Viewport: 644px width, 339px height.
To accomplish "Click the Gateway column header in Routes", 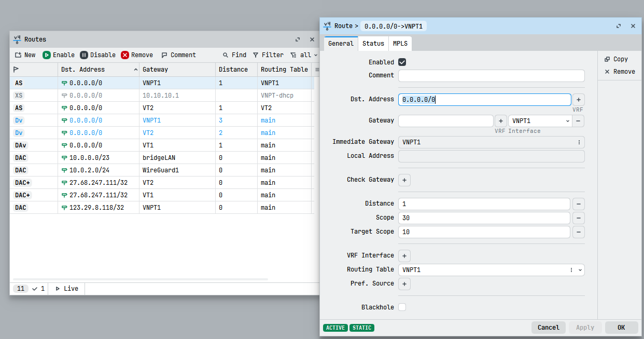I will tap(177, 70).
